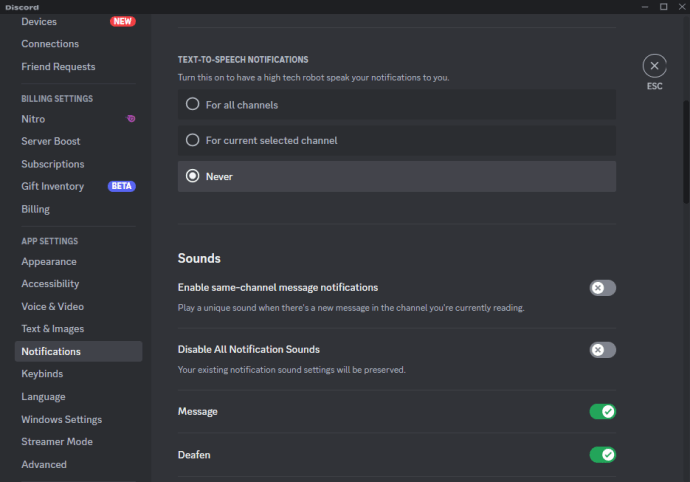Click the NEW badge beside Devices
The width and height of the screenshot is (690, 482).
point(122,21)
